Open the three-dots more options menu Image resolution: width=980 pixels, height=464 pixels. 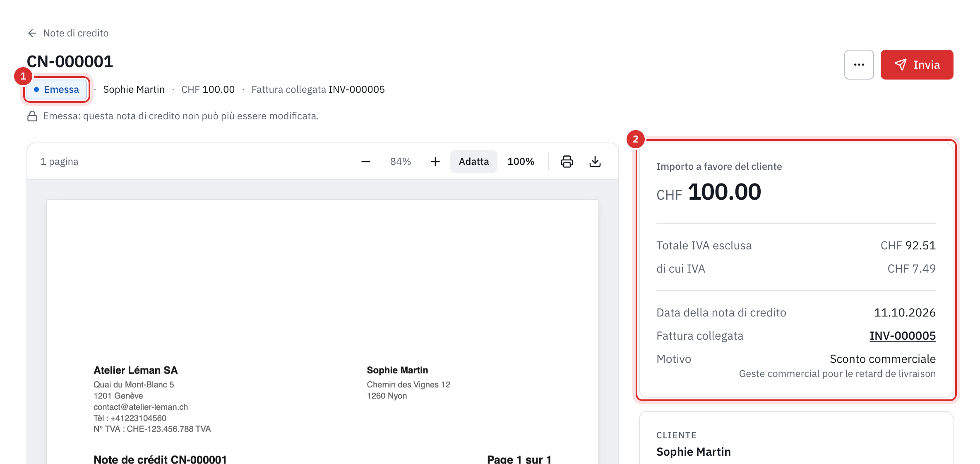click(859, 65)
